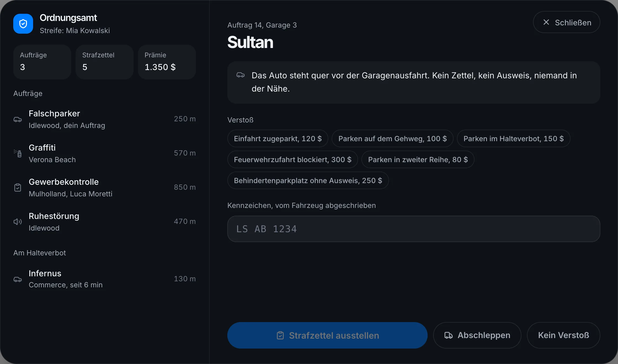Click the car icon beside Falschparker
The image size is (618, 364).
[18, 119]
